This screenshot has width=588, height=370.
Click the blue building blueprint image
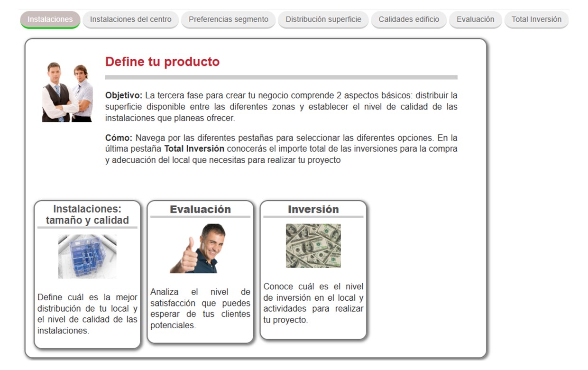pyautogui.click(x=87, y=256)
